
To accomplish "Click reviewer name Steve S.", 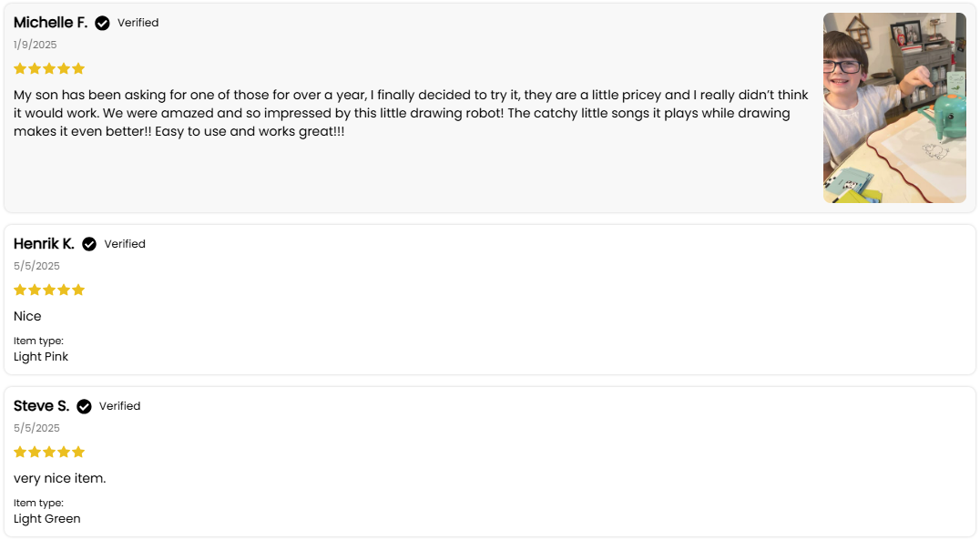I will point(41,405).
